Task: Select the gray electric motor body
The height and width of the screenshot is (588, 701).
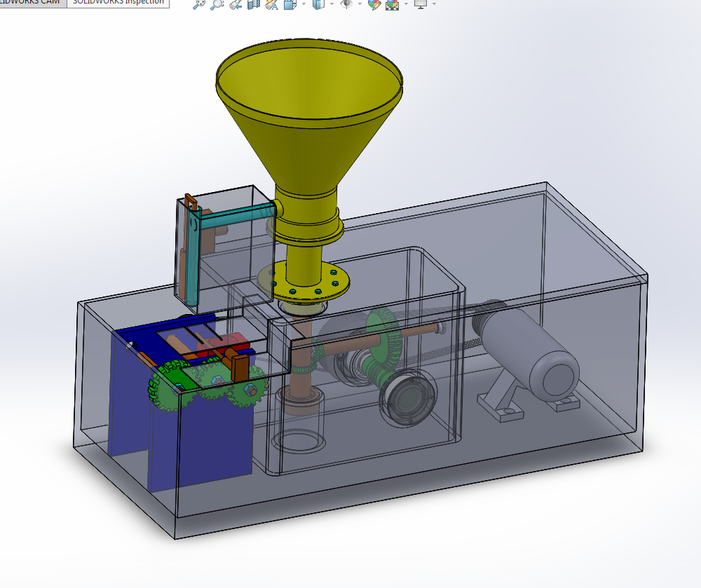Action: (x=530, y=353)
